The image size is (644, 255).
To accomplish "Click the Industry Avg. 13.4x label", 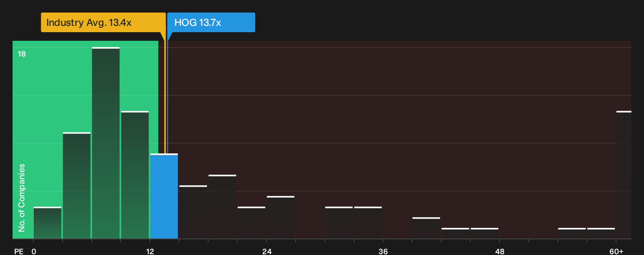I will (x=103, y=22).
